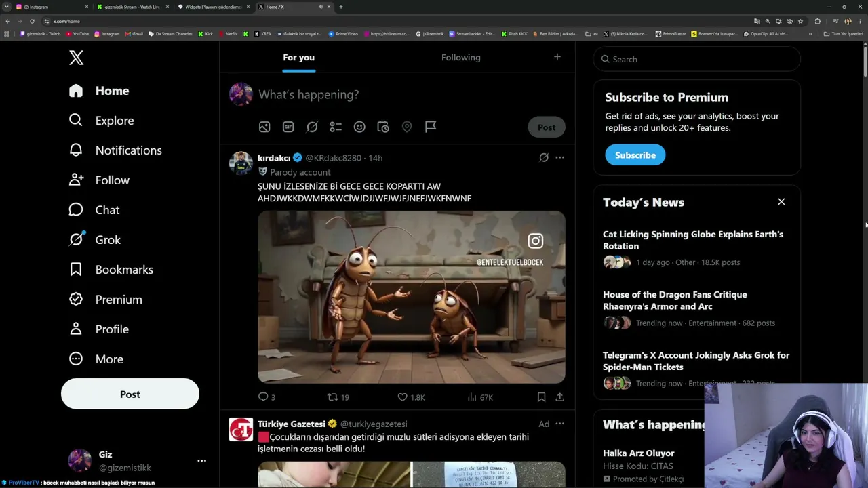
Task: Go to Home in the left sidebar
Action: click(99, 91)
